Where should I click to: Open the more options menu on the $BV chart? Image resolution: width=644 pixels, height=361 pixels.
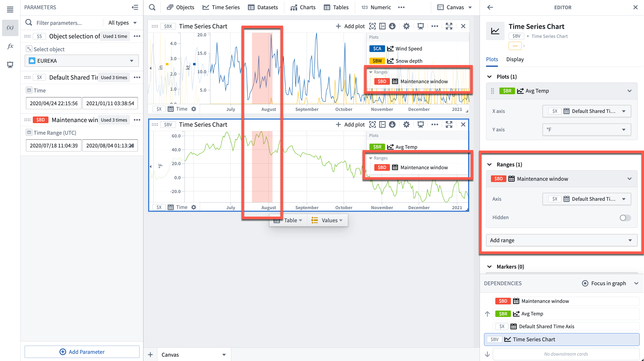click(x=435, y=124)
